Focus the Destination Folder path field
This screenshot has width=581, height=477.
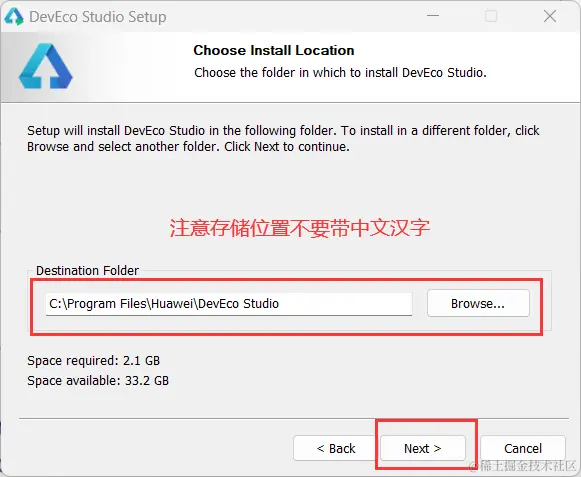pos(229,304)
